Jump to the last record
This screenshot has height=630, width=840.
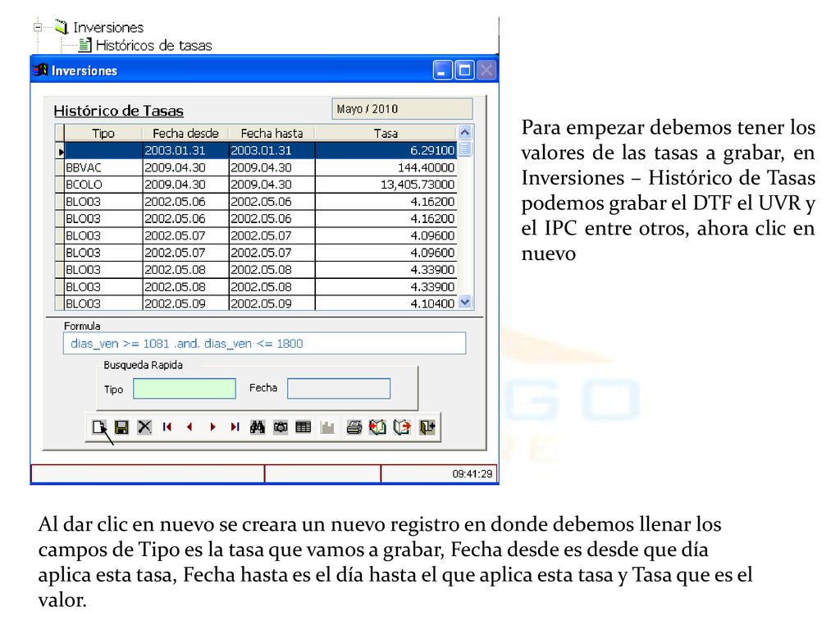(235, 427)
